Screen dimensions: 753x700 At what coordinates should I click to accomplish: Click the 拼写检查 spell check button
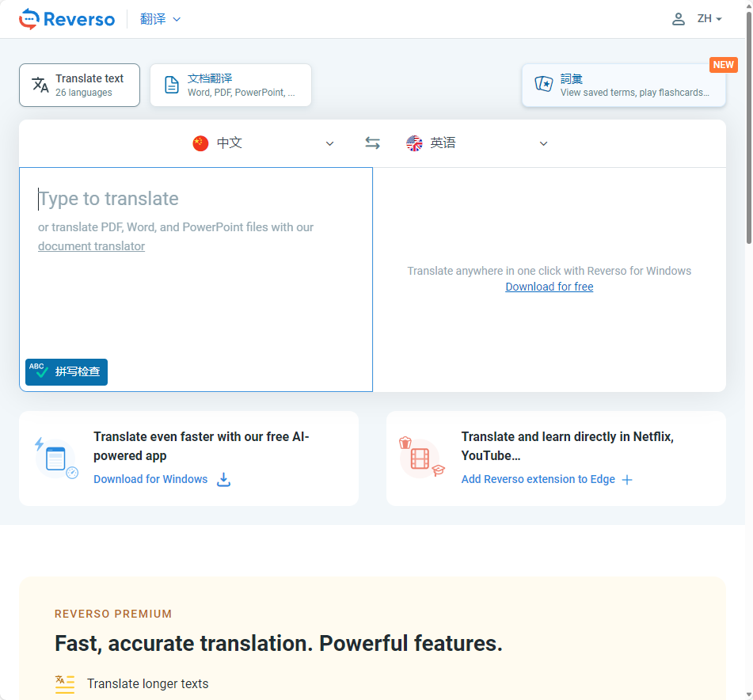tap(67, 371)
